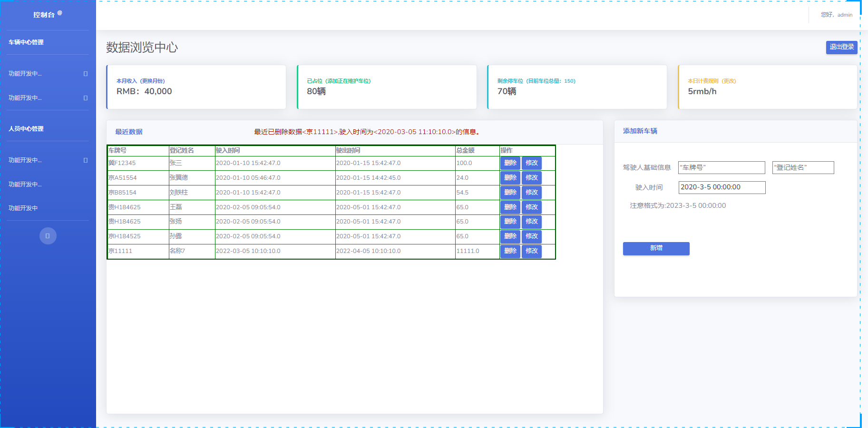Image resolution: width=868 pixels, height=428 pixels.
Task: Click the 车牌号 input field
Action: pyautogui.click(x=722, y=167)
